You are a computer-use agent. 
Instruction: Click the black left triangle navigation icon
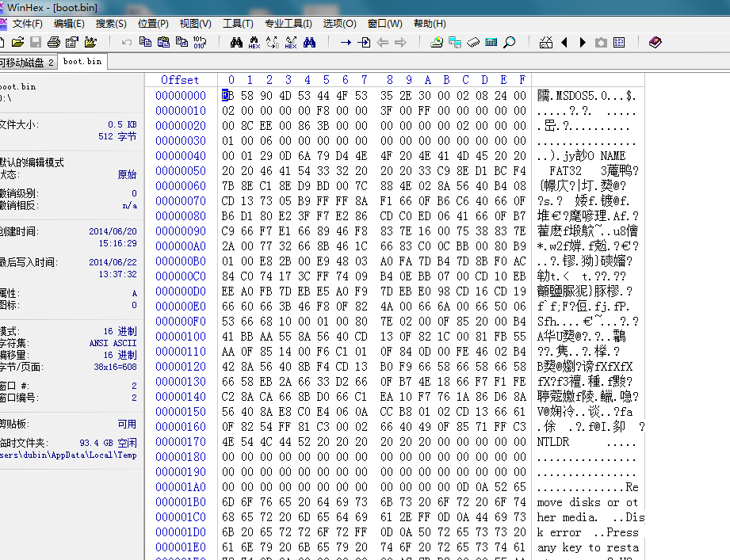point(564,42)
